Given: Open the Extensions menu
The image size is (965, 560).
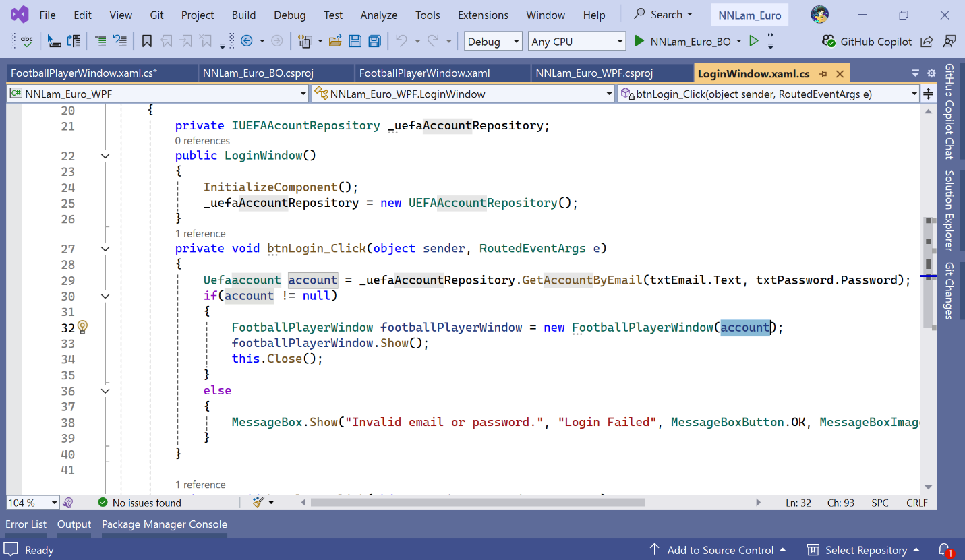Looking at the screenshot, I should pos(483,14).
